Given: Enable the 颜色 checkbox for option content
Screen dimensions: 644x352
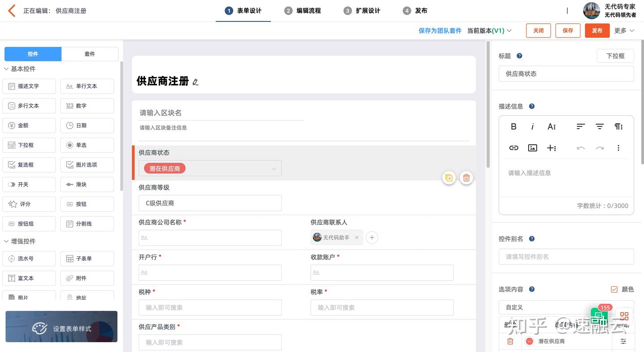Looking at the screenshot, I should [614, 289].
